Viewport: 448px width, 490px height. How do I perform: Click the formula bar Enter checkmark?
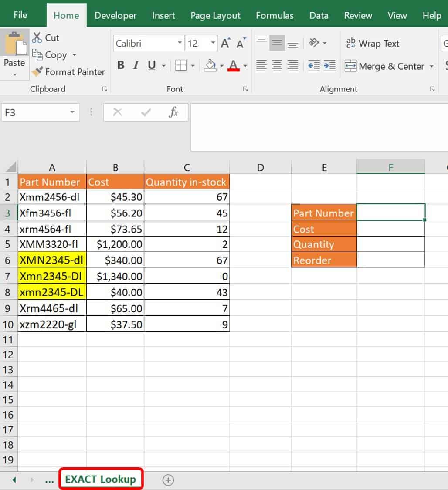coord(146,112)
